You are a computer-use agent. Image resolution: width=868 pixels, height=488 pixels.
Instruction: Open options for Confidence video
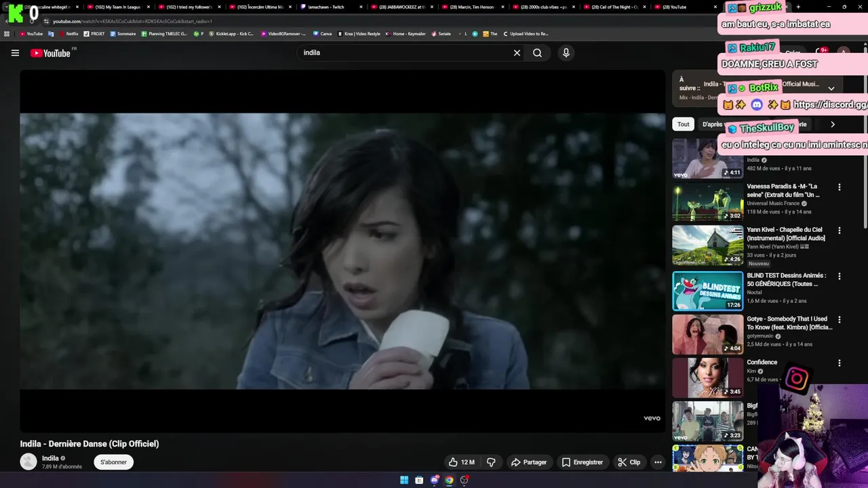(x=839, y=363)
